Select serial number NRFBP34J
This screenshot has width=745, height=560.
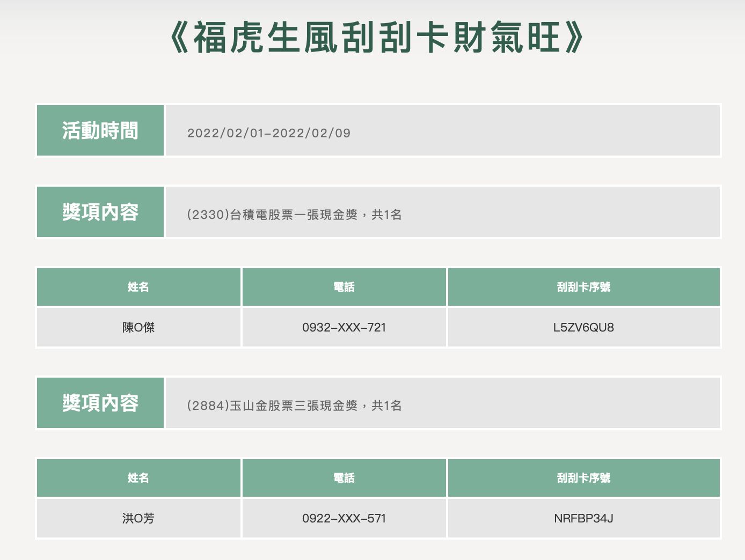583,518
